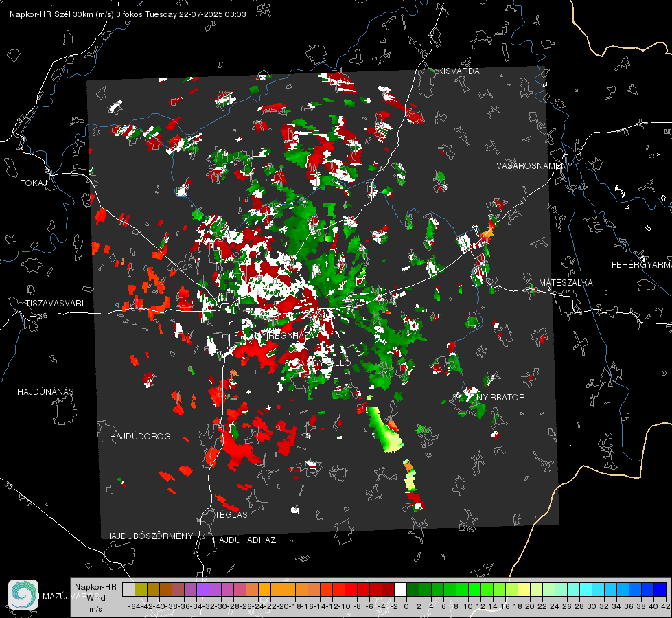Viewport: 672px width, 618px height.
Task: Select the HAJDÚHADHÁZ city label
Action: [244, 540]
